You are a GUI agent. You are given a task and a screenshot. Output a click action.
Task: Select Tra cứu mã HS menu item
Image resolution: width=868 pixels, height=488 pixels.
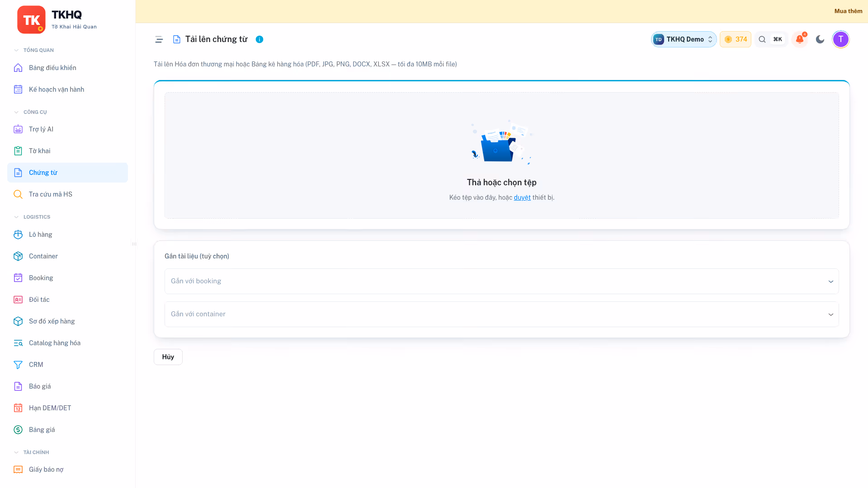(67, 194)
